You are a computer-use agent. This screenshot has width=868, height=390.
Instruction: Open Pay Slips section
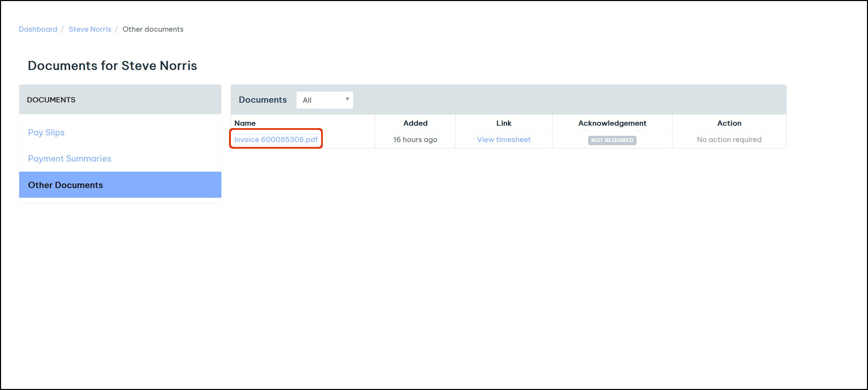[x=46, y=132]
